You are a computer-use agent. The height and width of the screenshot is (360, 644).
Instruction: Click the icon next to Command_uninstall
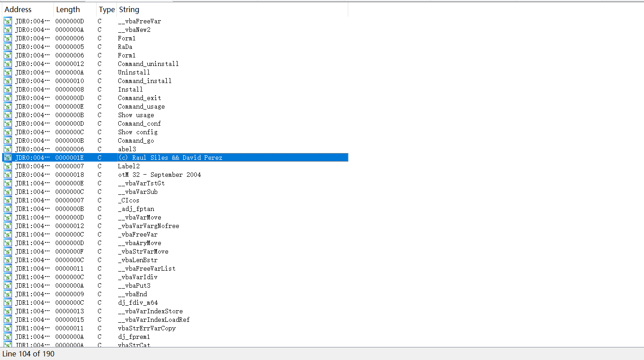[8, 64]
